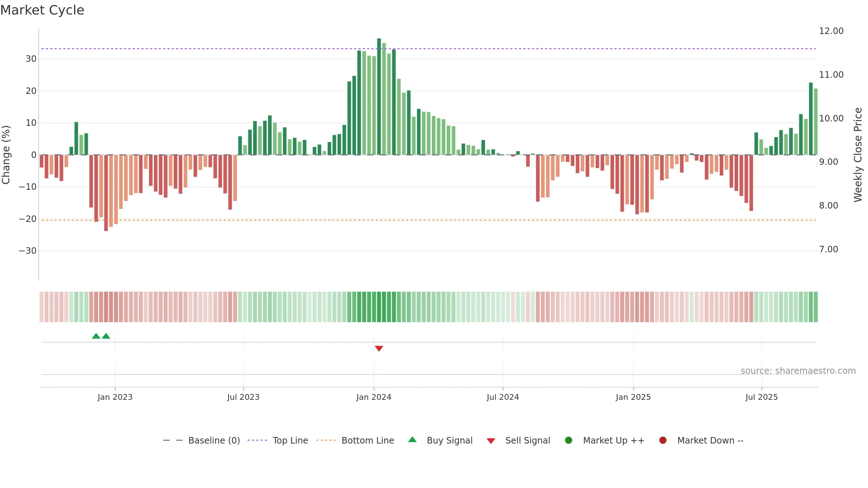Toggle the Baseline (0) legend entry
Image resolution: width=868 pixels, height=488 pixels.
pos(201,440)
